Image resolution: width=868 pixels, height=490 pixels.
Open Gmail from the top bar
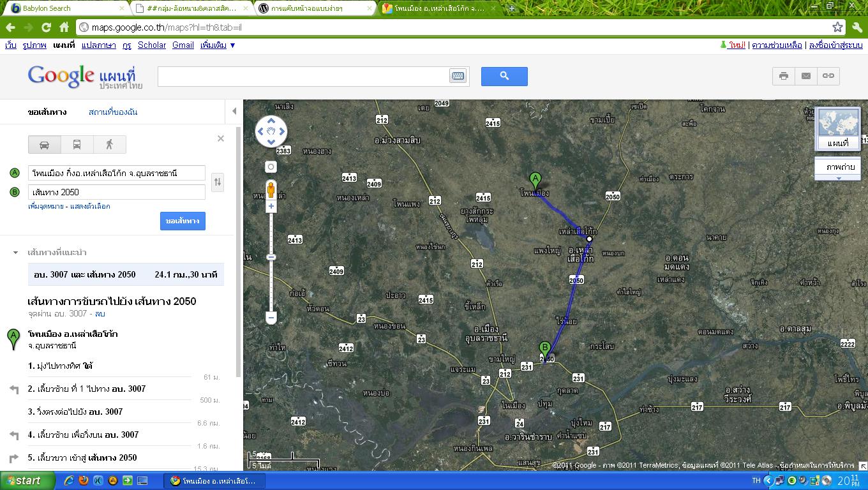point(183,45)
